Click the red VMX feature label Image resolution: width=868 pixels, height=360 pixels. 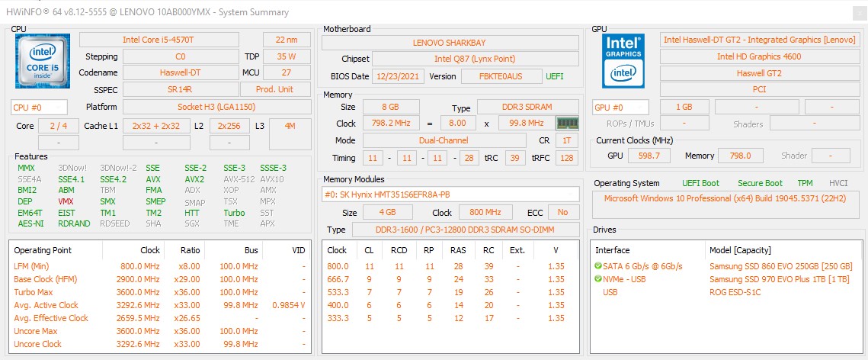coord(66,201)
